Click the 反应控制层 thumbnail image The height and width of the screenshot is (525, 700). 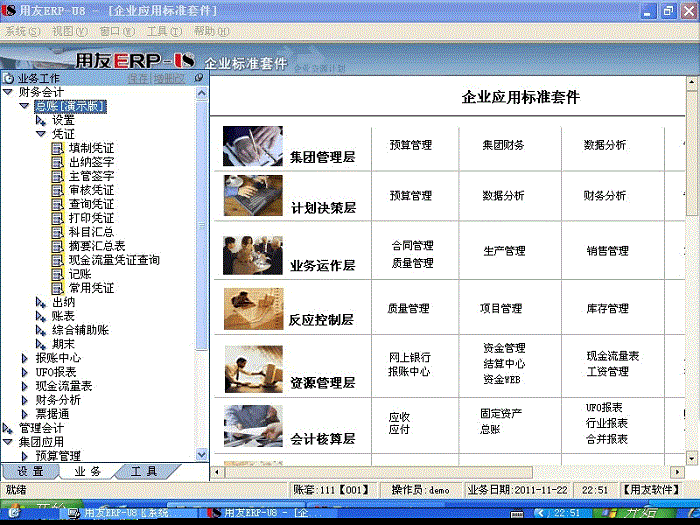[x=254, y=309]
